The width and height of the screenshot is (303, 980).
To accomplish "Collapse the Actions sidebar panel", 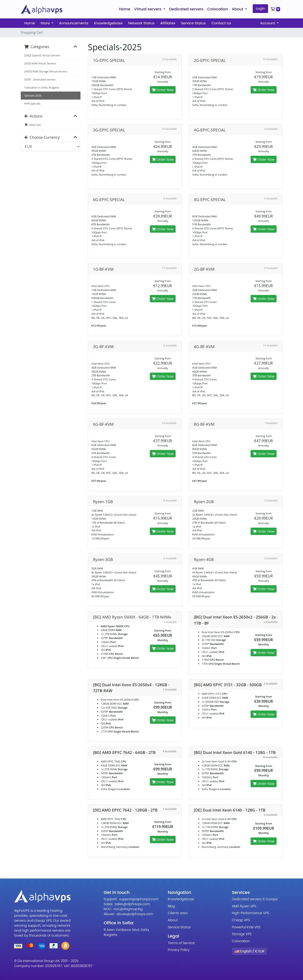I will [75, 116].
